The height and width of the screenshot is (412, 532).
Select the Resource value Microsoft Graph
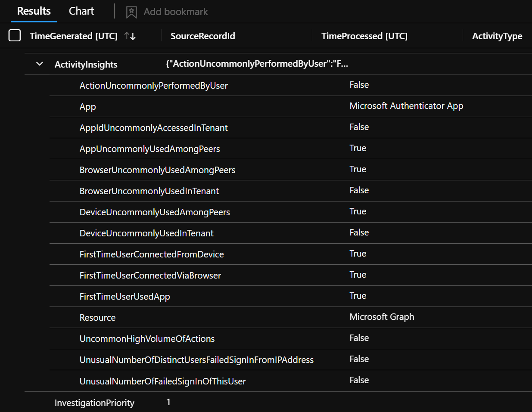pyautogui.click(x=382, y=317)
